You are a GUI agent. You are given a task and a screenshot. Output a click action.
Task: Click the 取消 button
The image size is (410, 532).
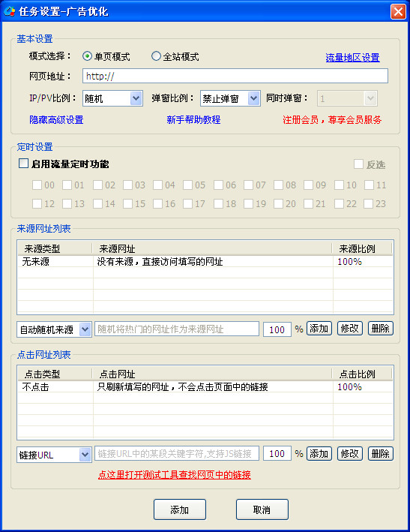coord(262,509)
